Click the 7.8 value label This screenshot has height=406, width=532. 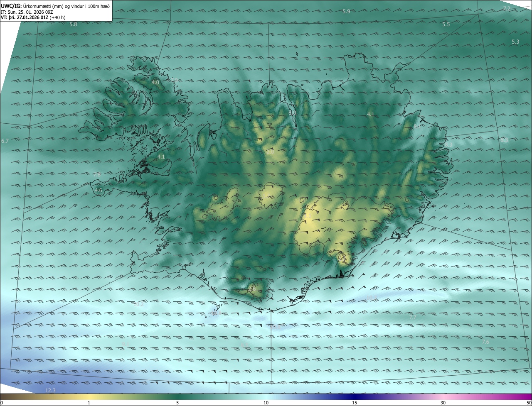pos(97,175)
